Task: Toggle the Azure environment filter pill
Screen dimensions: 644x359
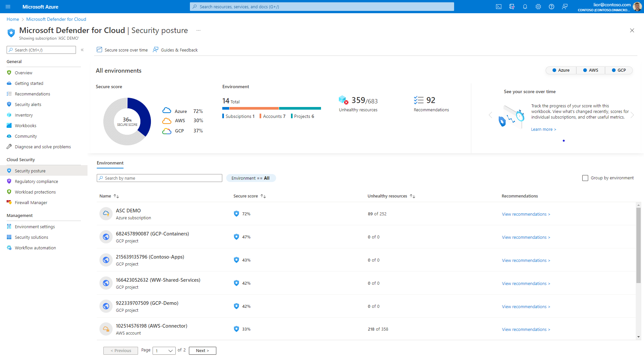Action: 561,70
